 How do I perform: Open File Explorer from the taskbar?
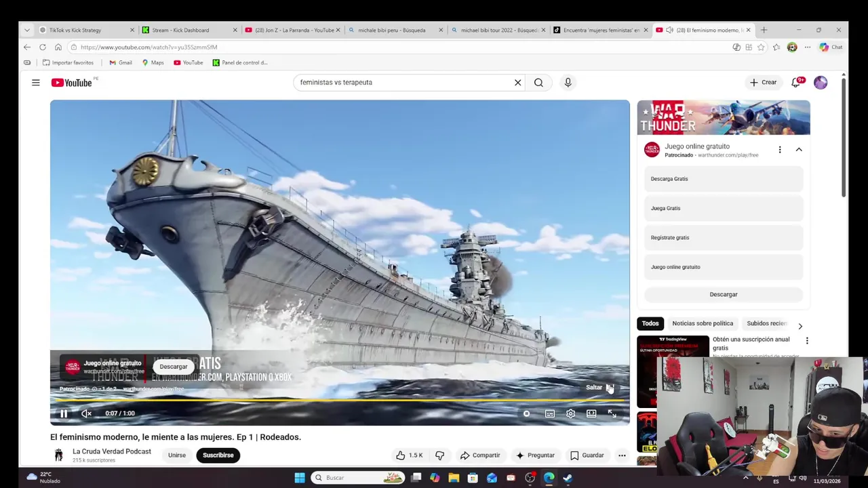pyautogui.click(x=454, y=478)
